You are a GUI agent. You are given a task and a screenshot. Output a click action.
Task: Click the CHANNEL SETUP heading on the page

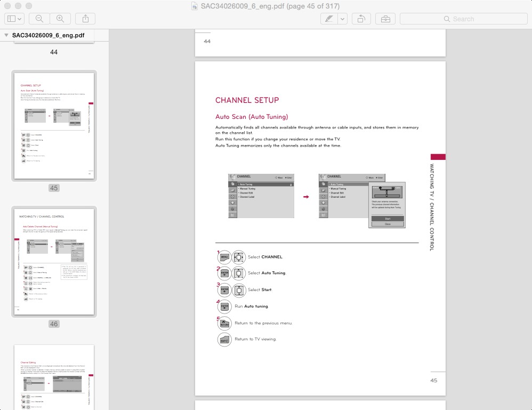247,100
